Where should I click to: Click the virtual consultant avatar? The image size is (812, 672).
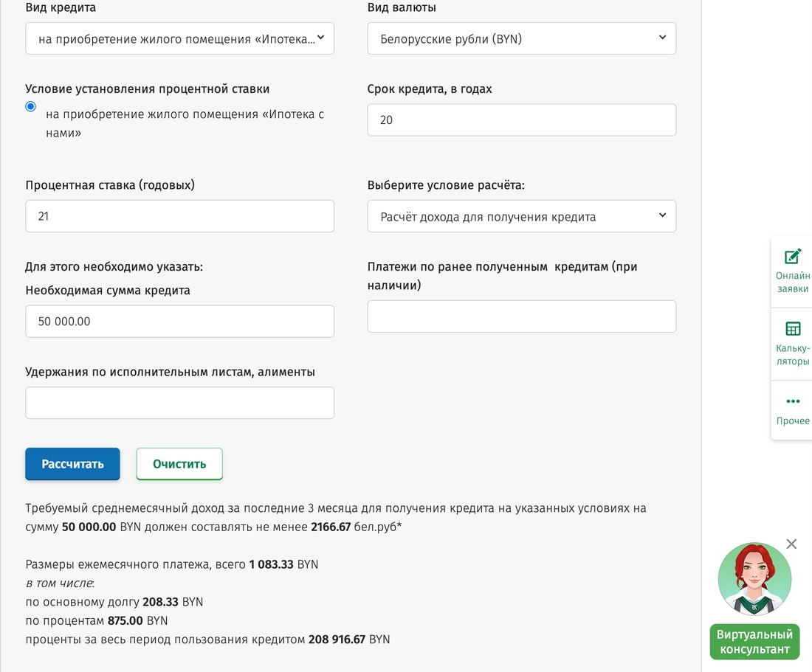tap(754, 579)
